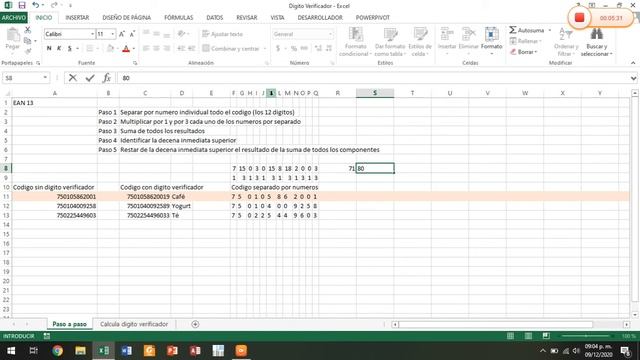This screenshot has width=640, height=360.
Task: Click the fx insert function icon
Action: point(107,78)
